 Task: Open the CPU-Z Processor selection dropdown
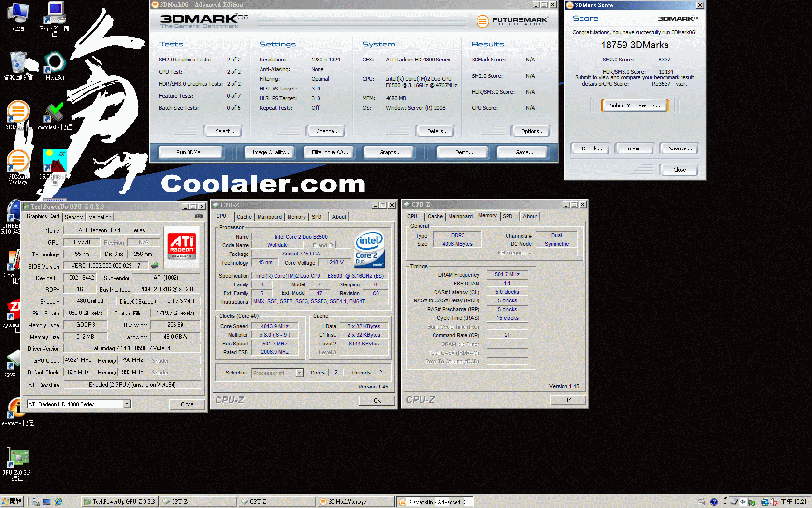(299, 373)
